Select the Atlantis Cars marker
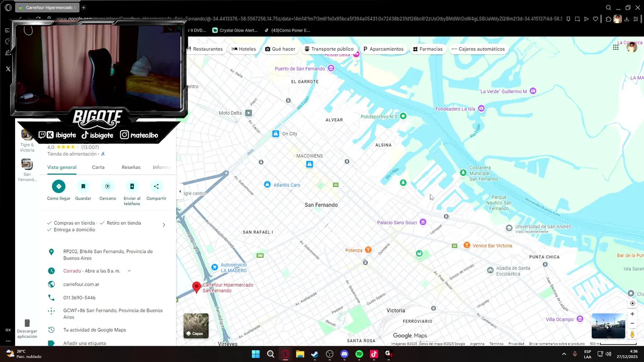Screen dimensions: 644x362 [267, 185]
